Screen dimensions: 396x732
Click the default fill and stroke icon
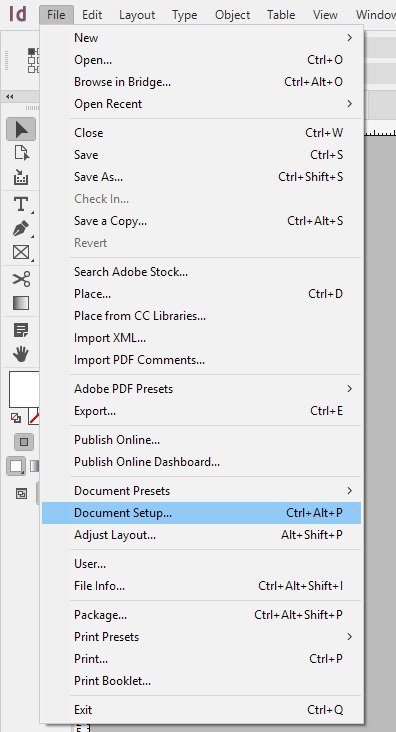pyautogui.click(x=16, y=417)
